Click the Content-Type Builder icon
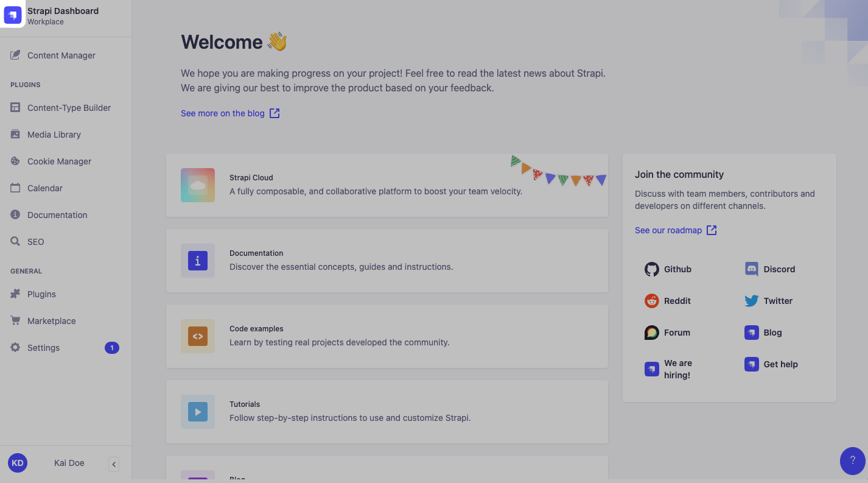The height and width of the screenshot is (483, 868). tap(15, 108)
